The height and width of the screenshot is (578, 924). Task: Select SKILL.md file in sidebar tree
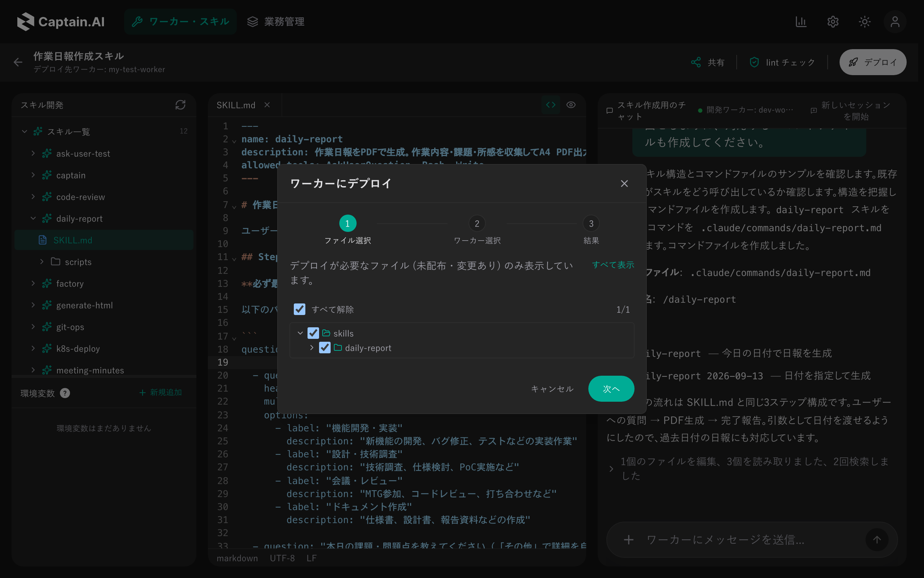pos(104,240)
